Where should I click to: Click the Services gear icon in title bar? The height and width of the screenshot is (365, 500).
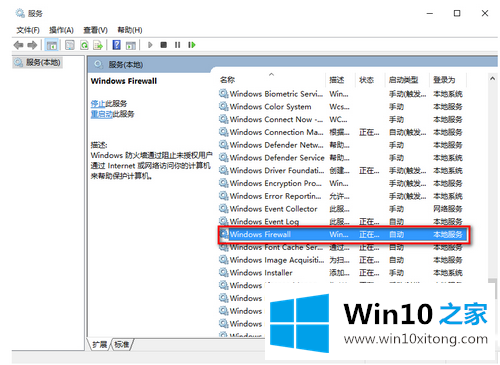20,13
